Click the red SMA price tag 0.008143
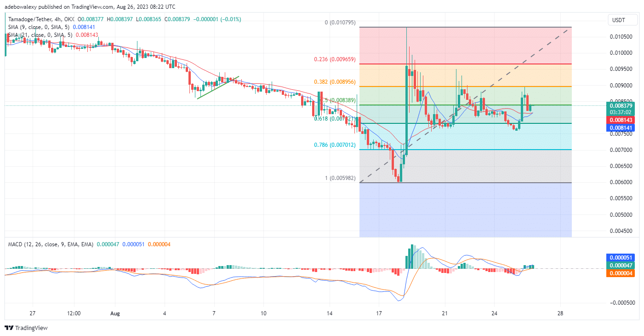 (x=621, y=120)
